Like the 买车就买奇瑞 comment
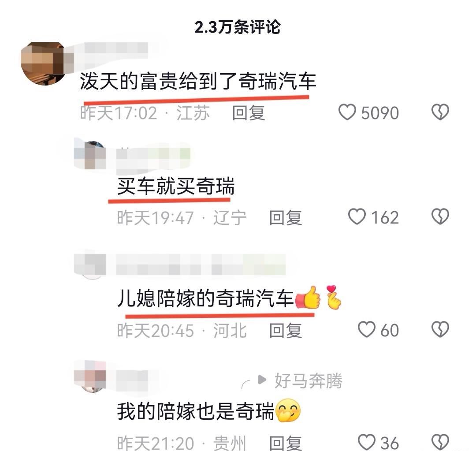The height and width of the screenshot is (451, 476). (357, 217)
